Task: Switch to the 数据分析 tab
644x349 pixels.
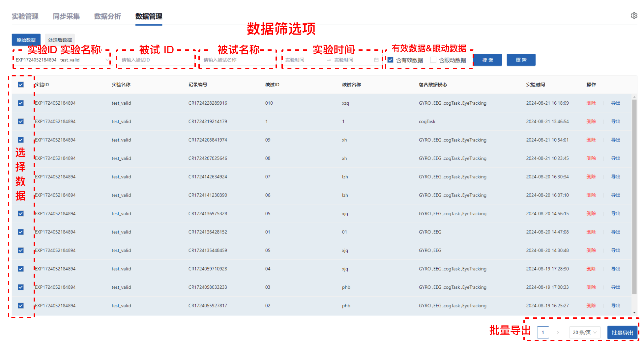Action: (107, 16)
